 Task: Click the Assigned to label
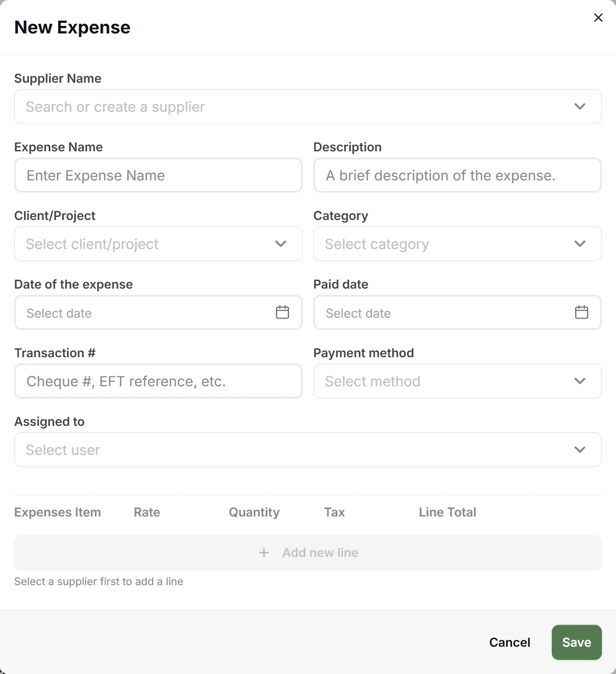(x=49, y=421)
